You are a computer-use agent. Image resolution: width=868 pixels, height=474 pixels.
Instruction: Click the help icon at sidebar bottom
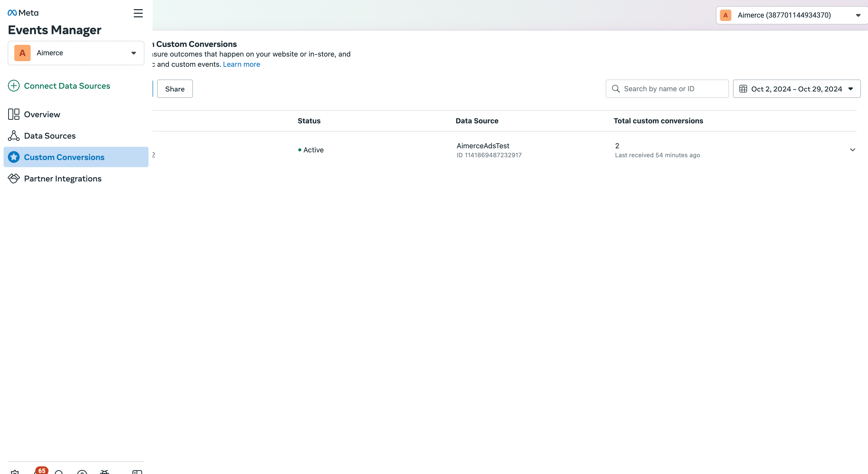[82, 472]
